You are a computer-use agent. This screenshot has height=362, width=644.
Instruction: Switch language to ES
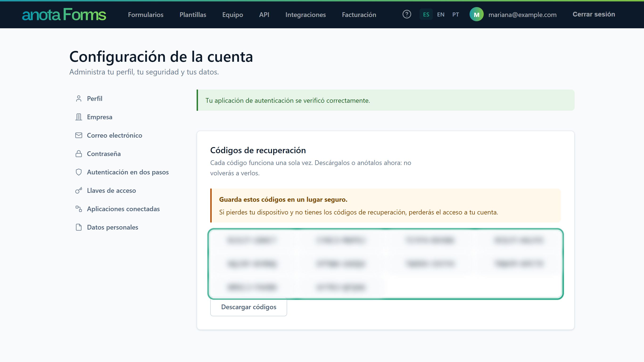pyautogui.click(x=426, y=15)
